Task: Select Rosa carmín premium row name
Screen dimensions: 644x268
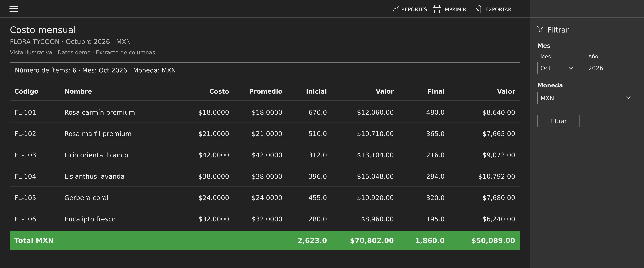Action: 99,112
